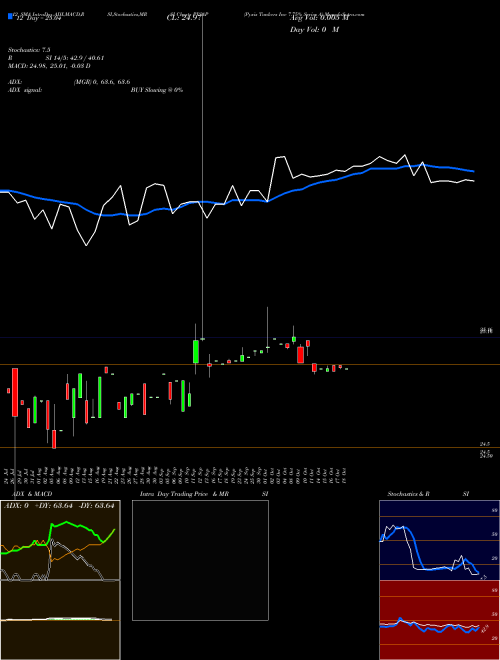The width and height of the screenshot is (500, 660).
Task: Click the large red candlestick at the chart start
Action: click(15, 392)
